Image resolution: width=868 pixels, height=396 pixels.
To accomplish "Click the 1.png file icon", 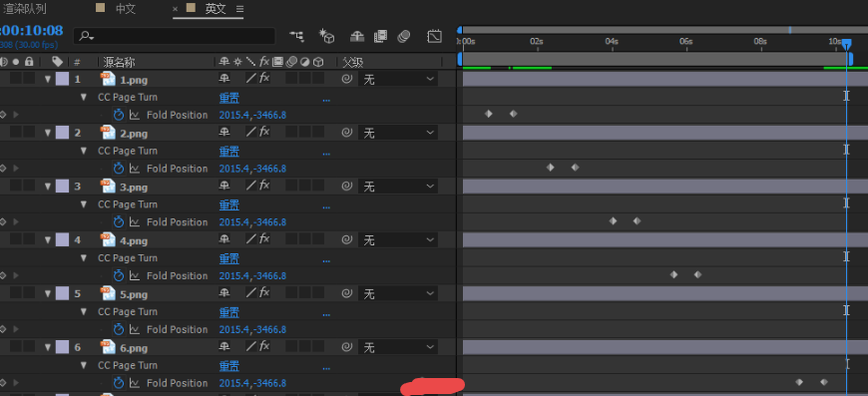I will point(108,79).
